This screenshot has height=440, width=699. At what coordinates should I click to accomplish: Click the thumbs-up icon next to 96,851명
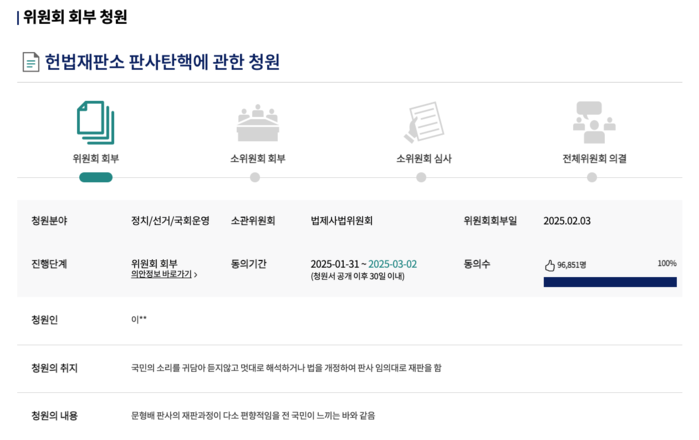tap(550, 265)
